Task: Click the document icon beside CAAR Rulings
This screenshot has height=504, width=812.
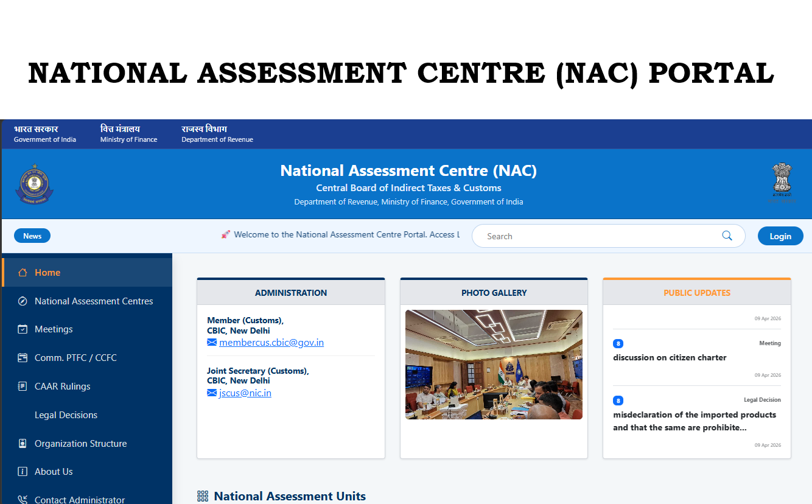Action: point(23,387)
